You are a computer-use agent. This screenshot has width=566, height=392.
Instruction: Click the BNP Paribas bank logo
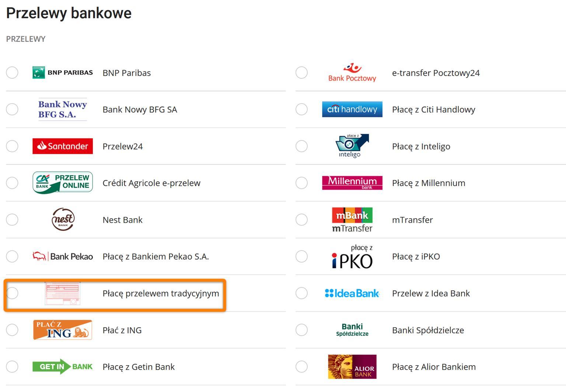point(63,73)
